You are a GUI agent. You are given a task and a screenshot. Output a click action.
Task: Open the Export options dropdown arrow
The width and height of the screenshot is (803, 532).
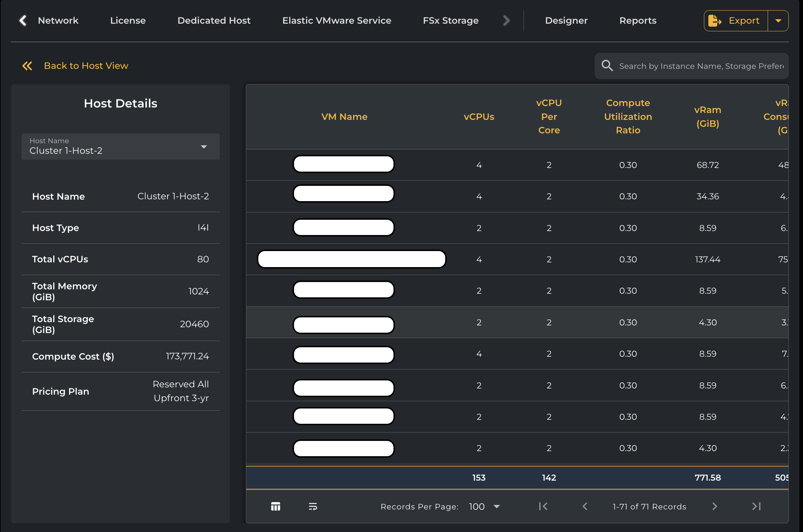(x=778, y=21)
